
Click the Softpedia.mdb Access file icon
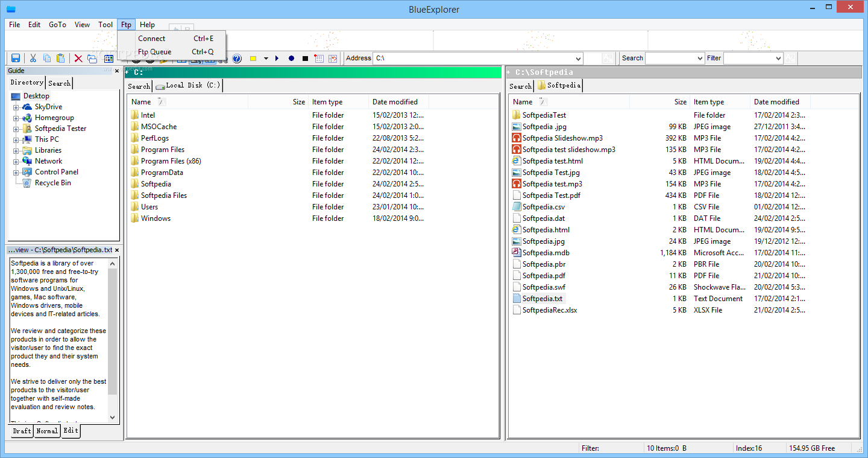pyautogui.click(x=517, y=253)
